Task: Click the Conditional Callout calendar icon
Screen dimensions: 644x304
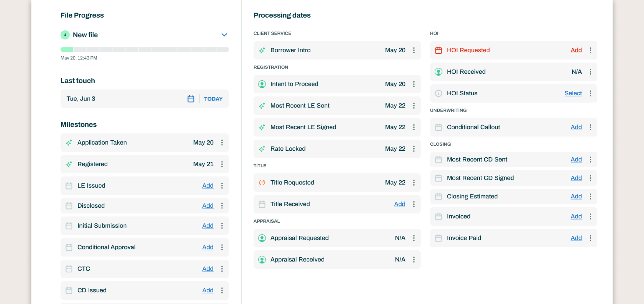Action: (x=438, y=127)
